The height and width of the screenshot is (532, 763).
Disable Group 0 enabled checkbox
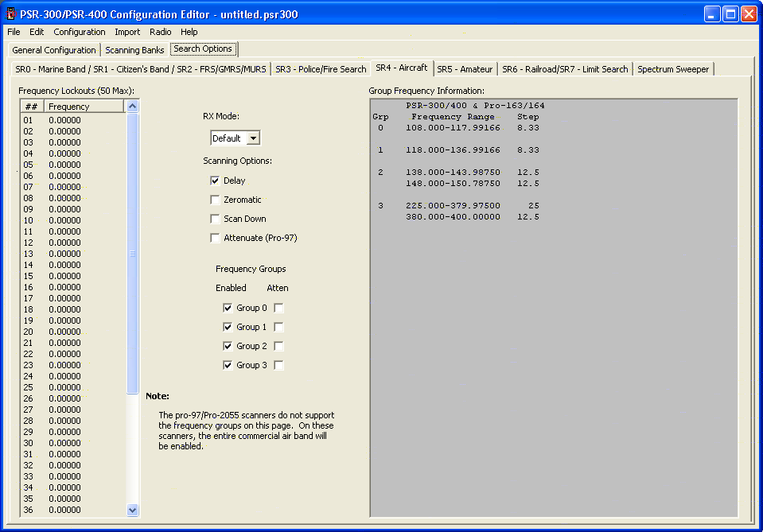point(228,308)
